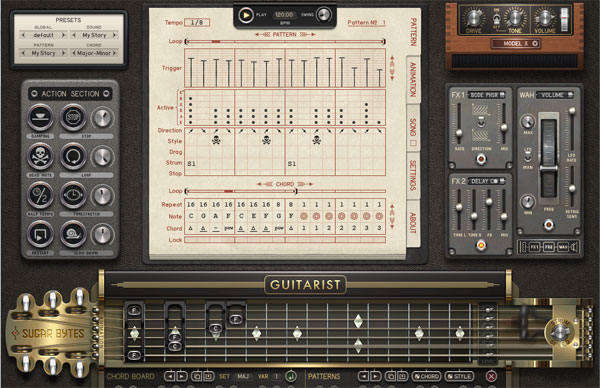Open the FX2 Delay effect dropdown

[x=486, y=181]
